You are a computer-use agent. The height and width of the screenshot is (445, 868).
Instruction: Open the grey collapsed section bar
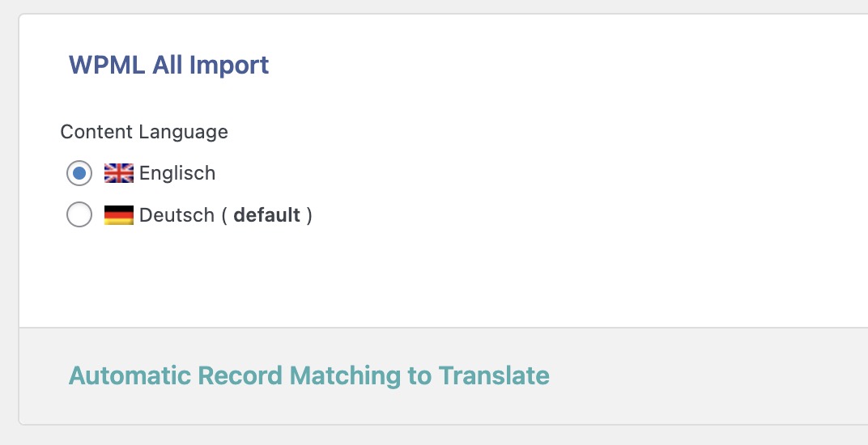[x=443, y=375]
